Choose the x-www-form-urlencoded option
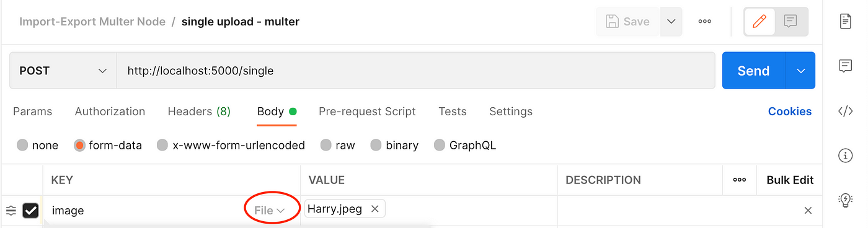Image resolution: width=868 pixels, height=228 pixels. [231, 146]
